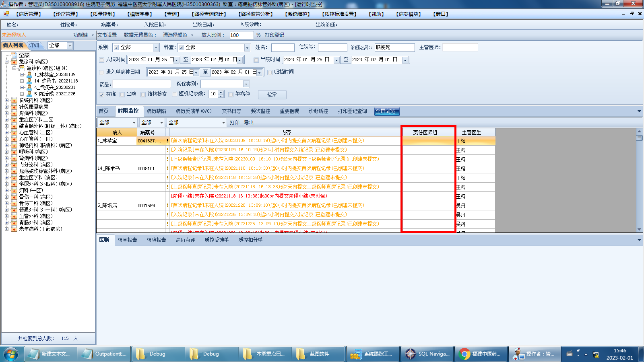
Task: Open the 科室 dropdown
Action: coord(247,48)
